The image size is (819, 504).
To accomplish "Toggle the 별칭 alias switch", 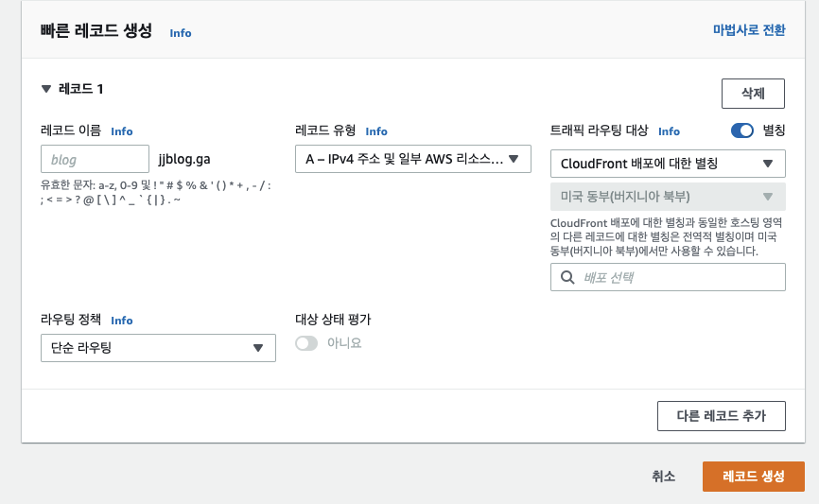I will [742, 131].
